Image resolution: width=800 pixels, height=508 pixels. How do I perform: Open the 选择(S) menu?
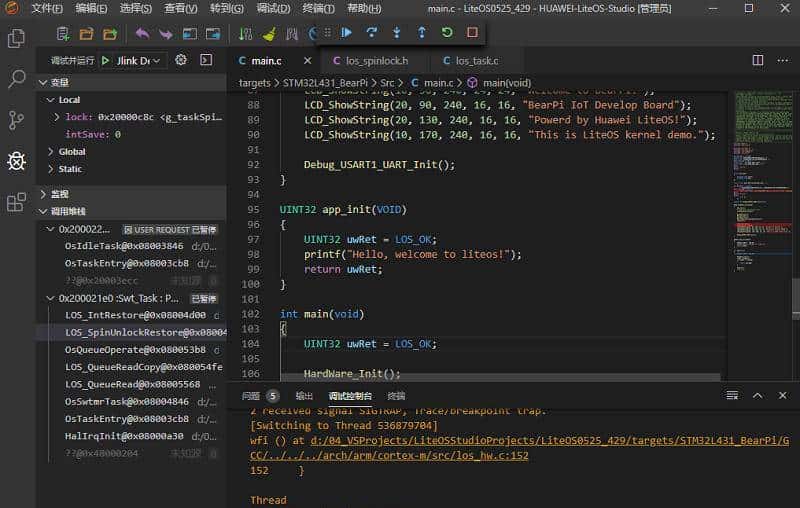point(136,8)
